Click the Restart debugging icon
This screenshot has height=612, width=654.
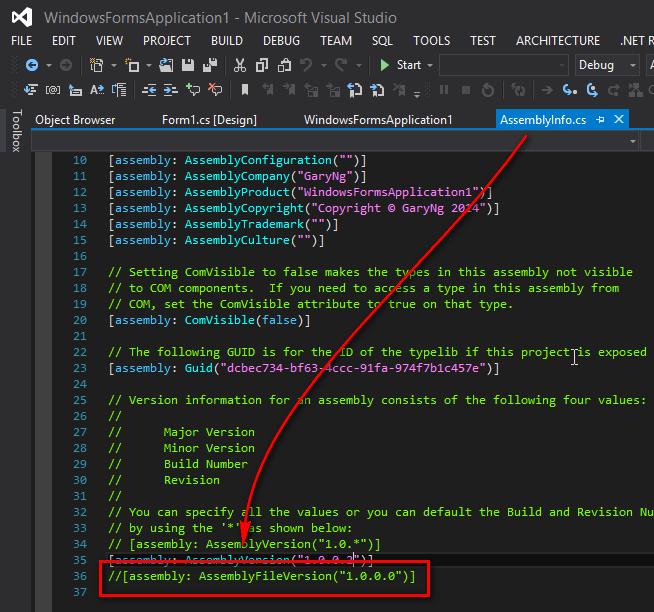[488, 90]
